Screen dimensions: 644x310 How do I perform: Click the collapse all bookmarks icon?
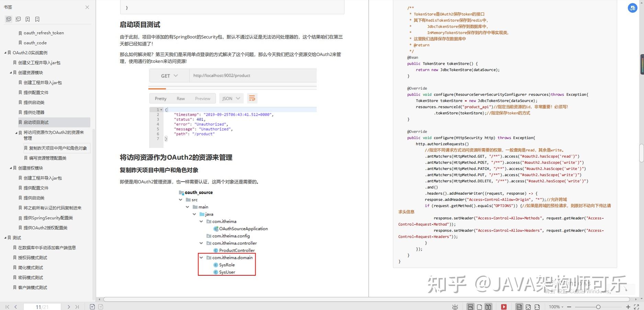18,19
